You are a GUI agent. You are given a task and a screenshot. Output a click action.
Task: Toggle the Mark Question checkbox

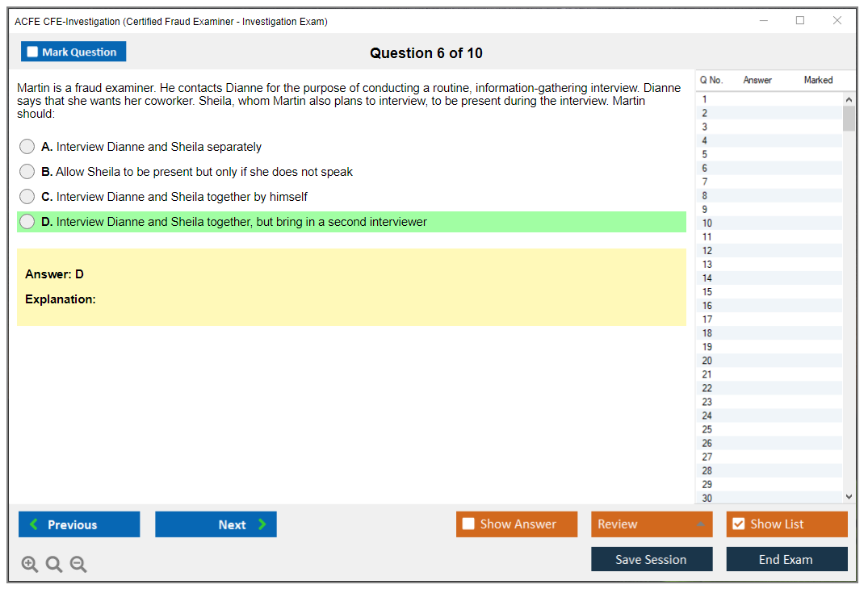pyautogui.click(x=33, y=52)
